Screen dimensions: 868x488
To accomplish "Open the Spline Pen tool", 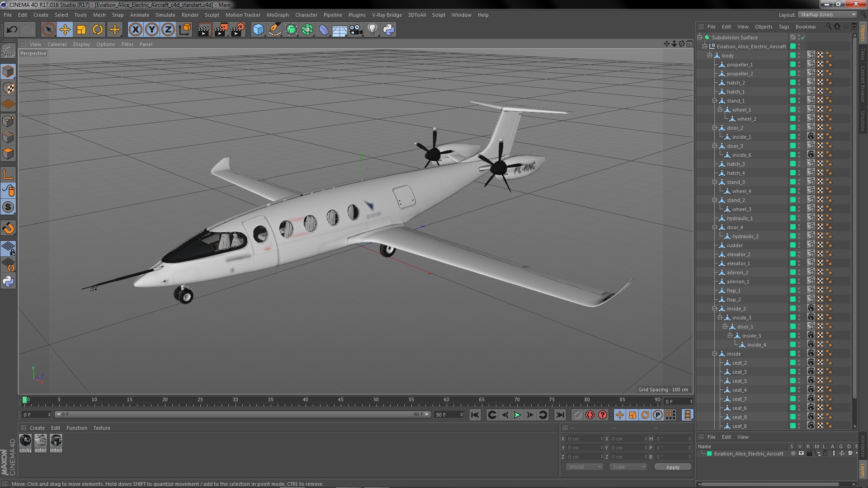I will (x=274, y=30).
